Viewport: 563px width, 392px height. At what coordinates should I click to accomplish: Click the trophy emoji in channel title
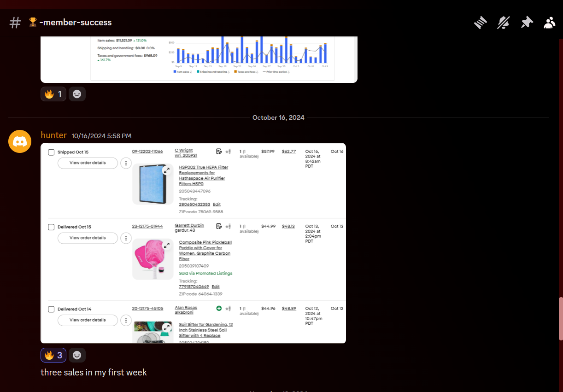tap(33, 22)
